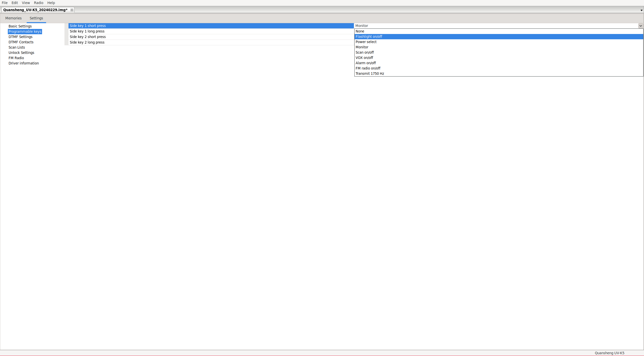
Task: Choose Power select from dropdown list
Action: click(366, 42)
